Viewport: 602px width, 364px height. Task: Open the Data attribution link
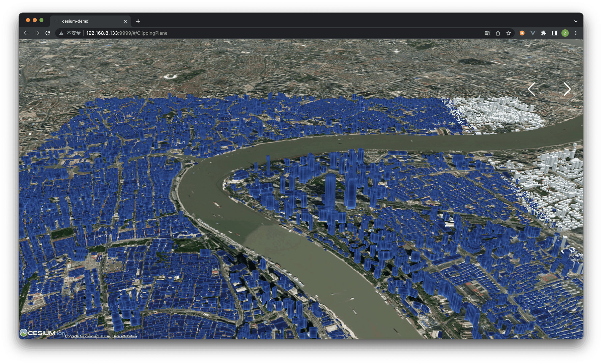(x=124, y=336)
